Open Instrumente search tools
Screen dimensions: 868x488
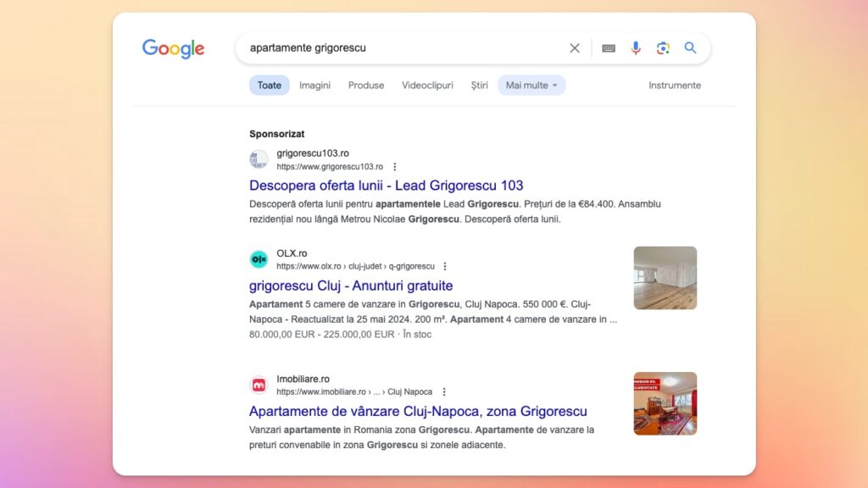(675, 86)
